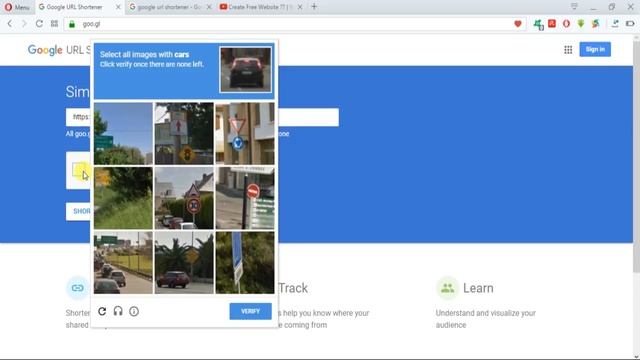Image resolution: width=640 pixels, height=360 pixels.
Task: Click the Sign in button
Action: pos(595,49)
